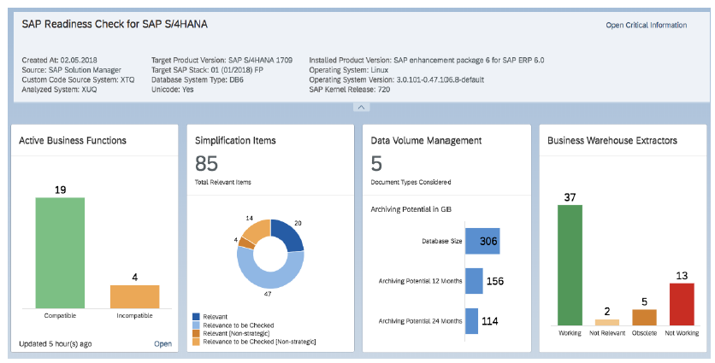Click the 5 Document Types Considered number
This screenshot has width=715, height=363.
(x=376, y=164)
